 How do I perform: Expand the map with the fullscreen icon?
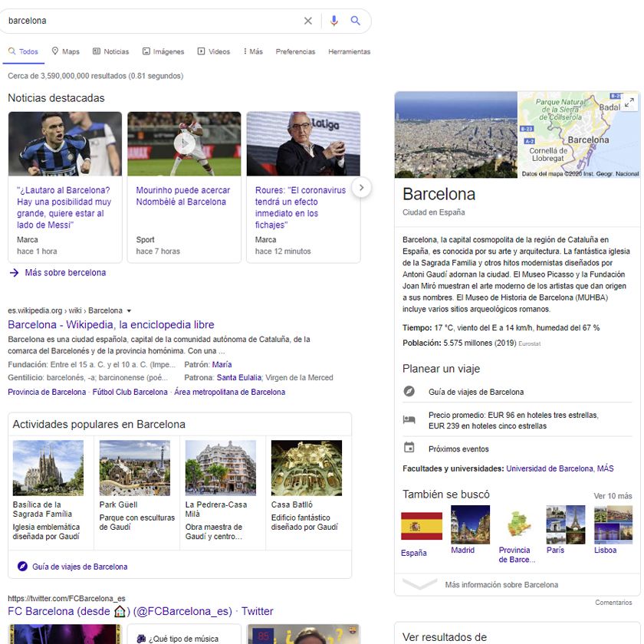(x=629, y=102)
